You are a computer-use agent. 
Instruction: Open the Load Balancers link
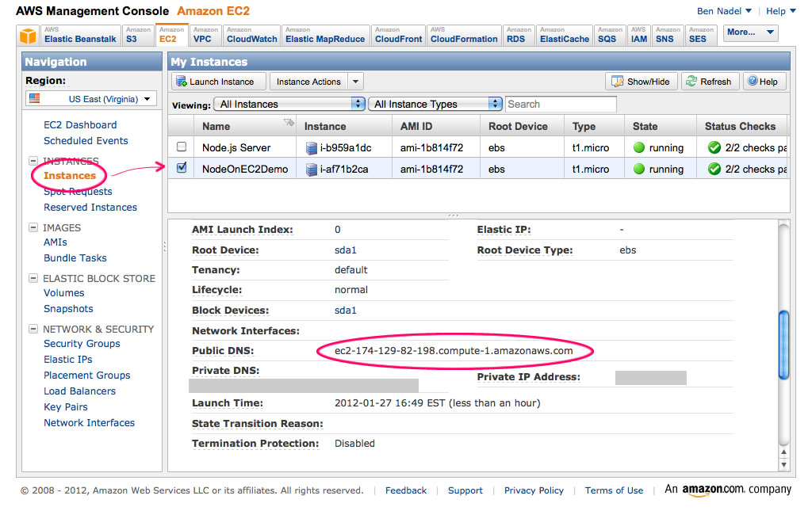80,391
